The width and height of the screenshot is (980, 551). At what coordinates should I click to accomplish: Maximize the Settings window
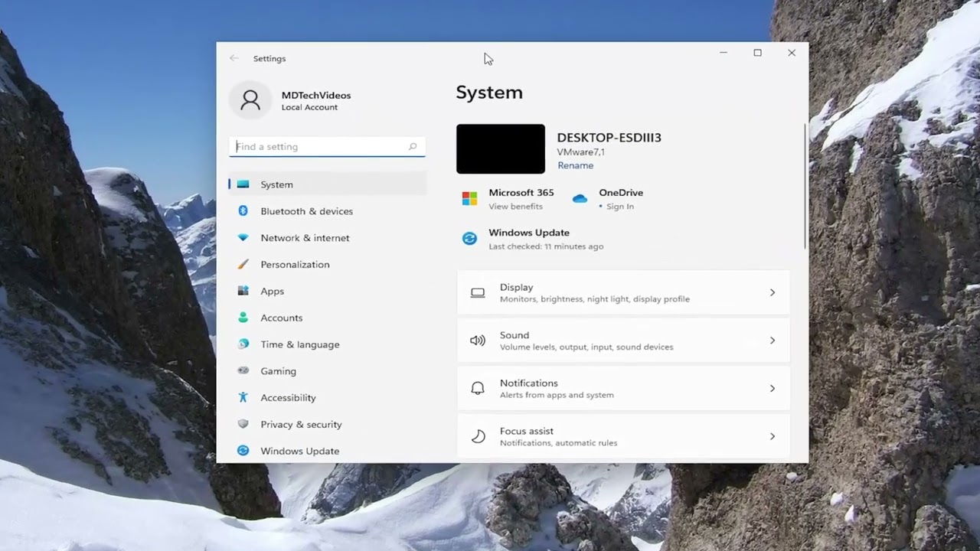[757, 53]
